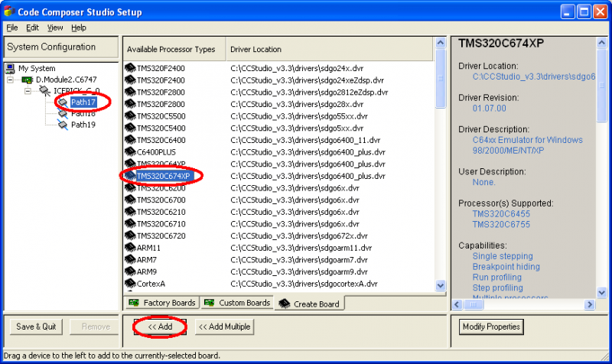Image resolution: width=612 pixels, height=364 pixels.
Task: Open the Help menu
Action: [79, 28]
